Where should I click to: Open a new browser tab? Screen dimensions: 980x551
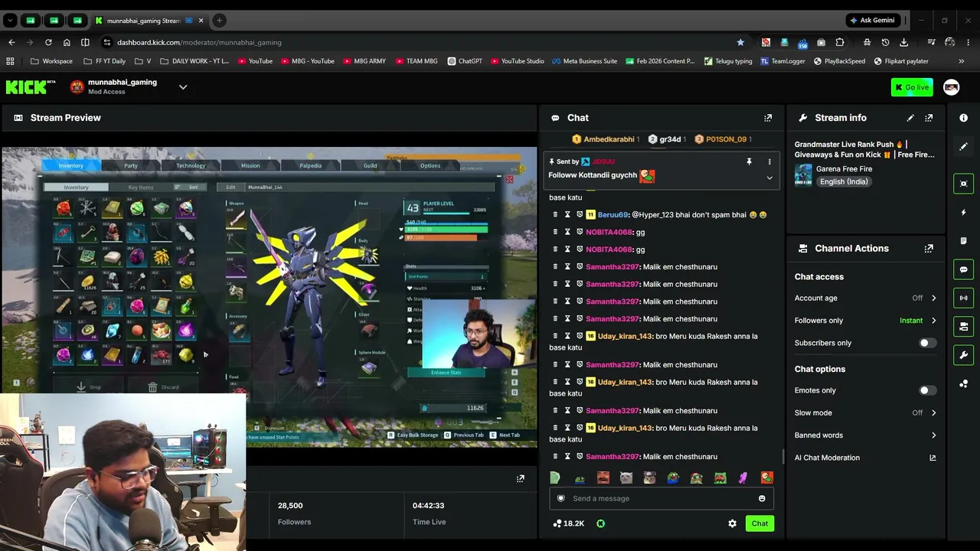click(x=219, y=21)
